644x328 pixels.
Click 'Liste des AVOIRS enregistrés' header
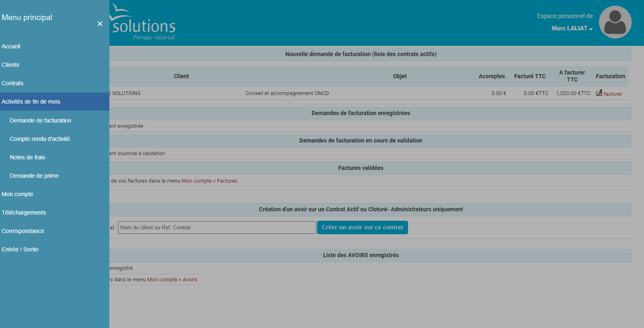pyautogui.click(x=361, y=255)
